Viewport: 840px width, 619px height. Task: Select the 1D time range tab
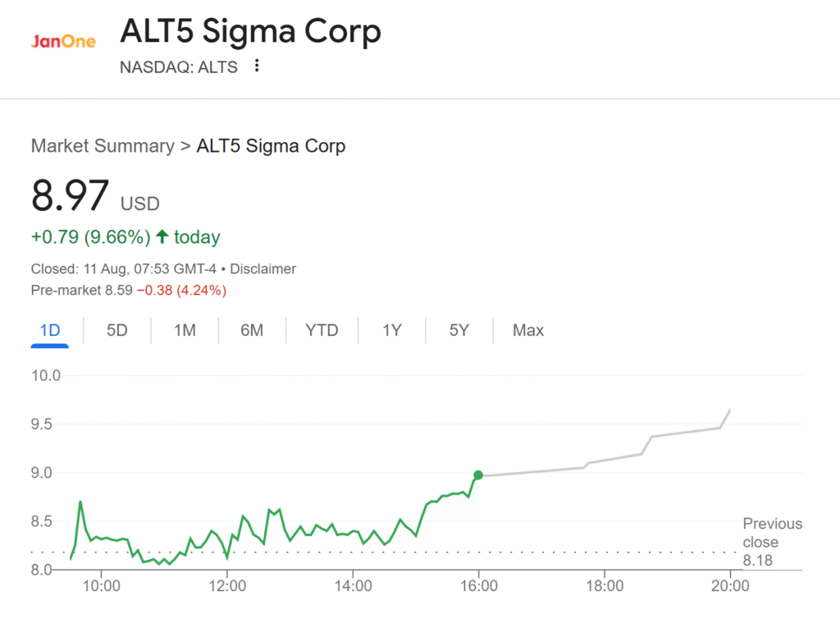50,331
